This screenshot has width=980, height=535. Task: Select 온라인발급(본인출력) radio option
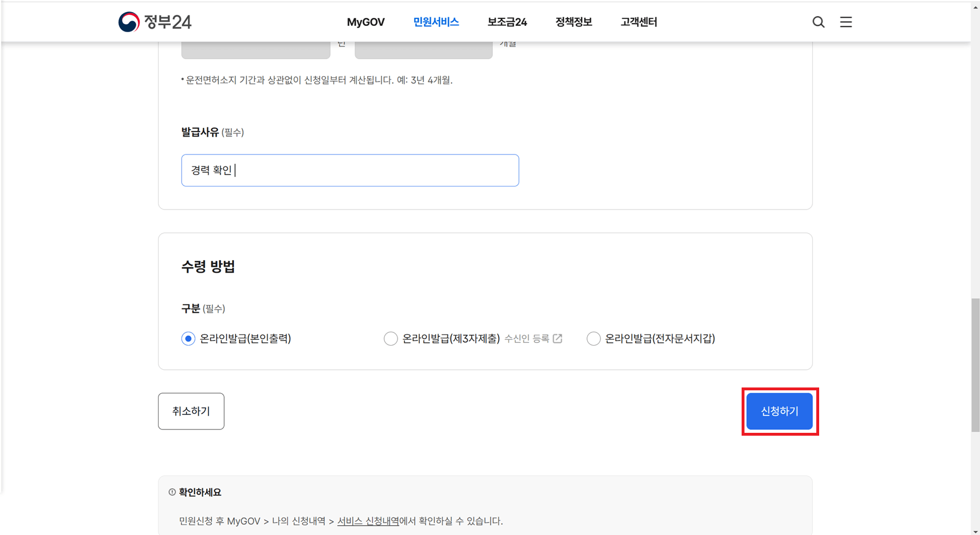tap(188, 339)
